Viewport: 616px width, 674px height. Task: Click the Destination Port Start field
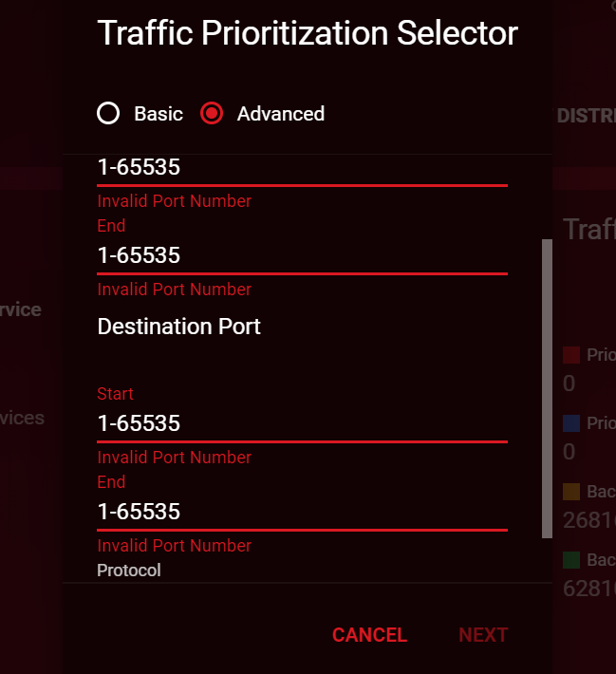[302, 423]
